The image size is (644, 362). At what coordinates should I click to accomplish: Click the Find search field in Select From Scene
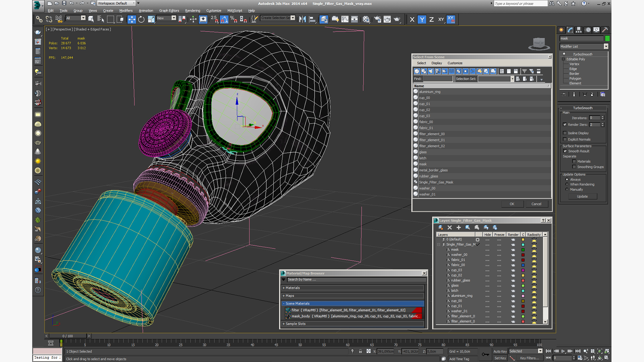[x=438, y=79]
